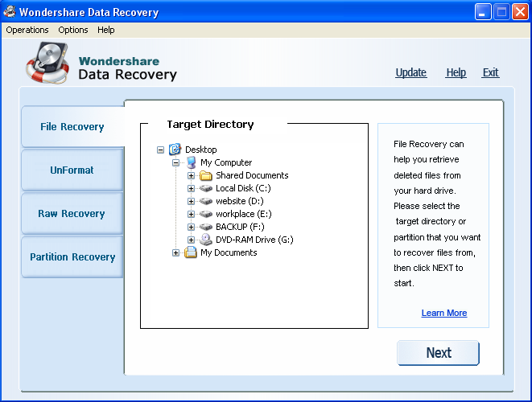Viewport: 532px width, 402px height.
Task: Collapse the Desktop tree node
Action: (160, 150)
